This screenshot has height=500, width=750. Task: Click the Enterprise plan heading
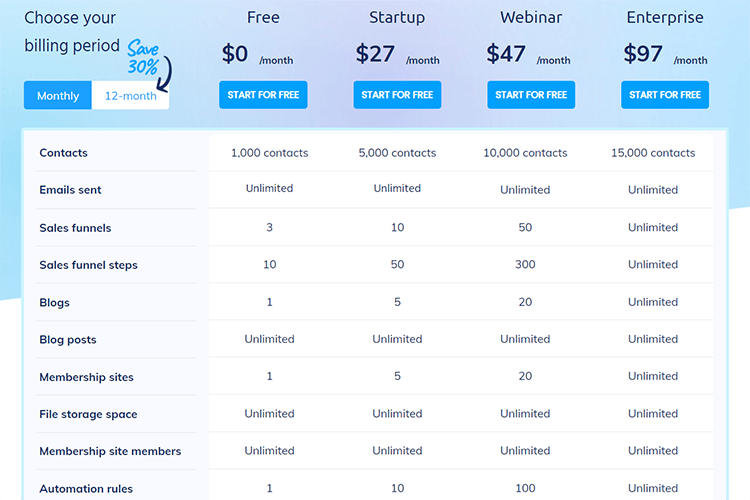665,17
